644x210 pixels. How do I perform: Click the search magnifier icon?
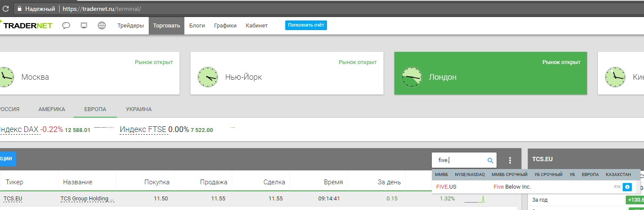[491, 160]
